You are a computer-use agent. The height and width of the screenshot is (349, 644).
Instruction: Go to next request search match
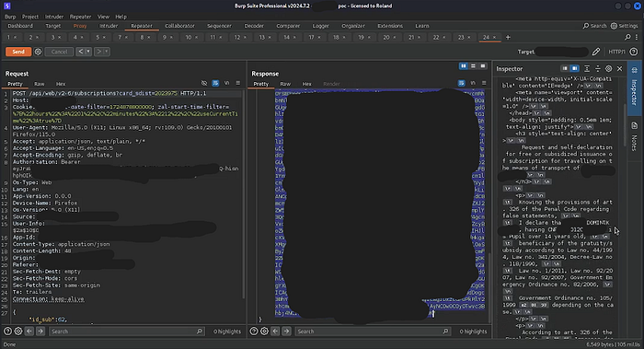click(x=40, y=331)
